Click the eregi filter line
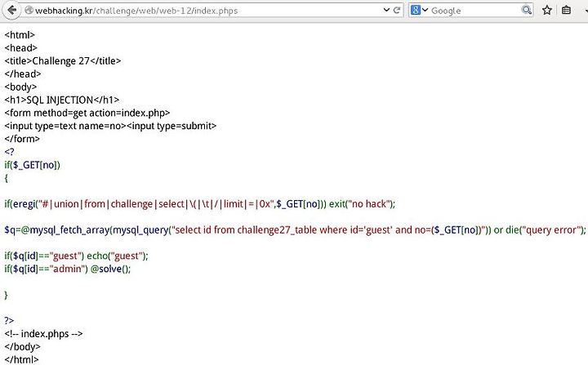The image size is (588, 365). [x=200, y=204]
